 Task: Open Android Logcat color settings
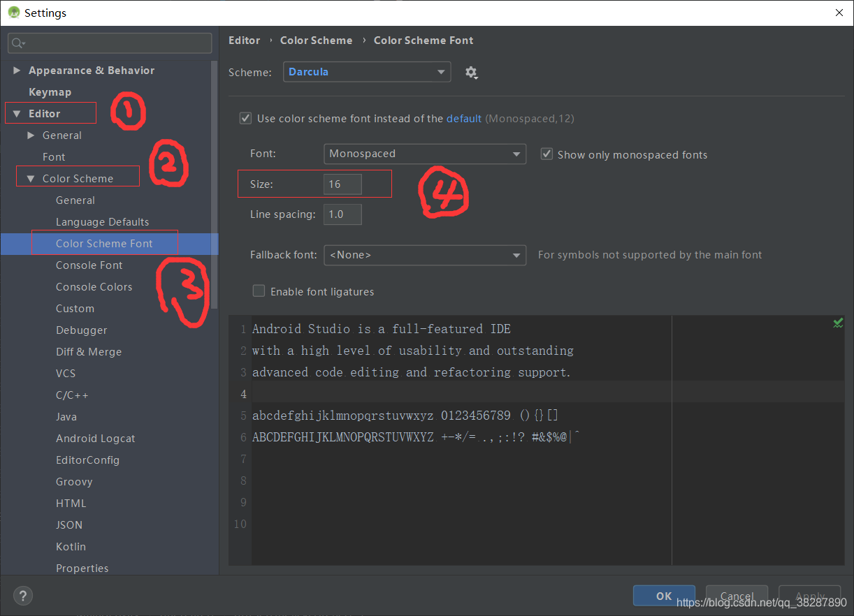(96, 439)
